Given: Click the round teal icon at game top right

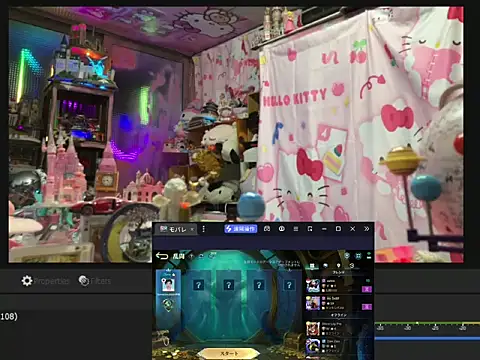Looking at the screenshot, I should [x=347, y=256].
